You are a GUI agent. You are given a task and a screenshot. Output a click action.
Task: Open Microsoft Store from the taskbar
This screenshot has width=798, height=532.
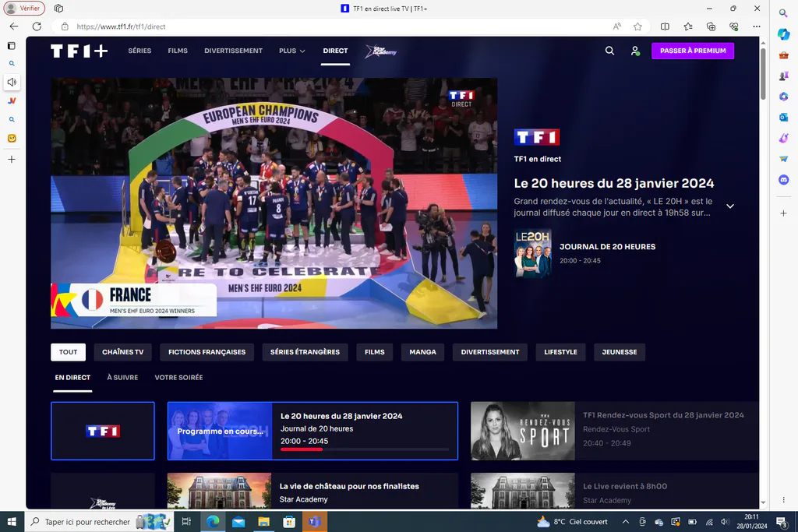pyautogui.click(x=289, y=522)
